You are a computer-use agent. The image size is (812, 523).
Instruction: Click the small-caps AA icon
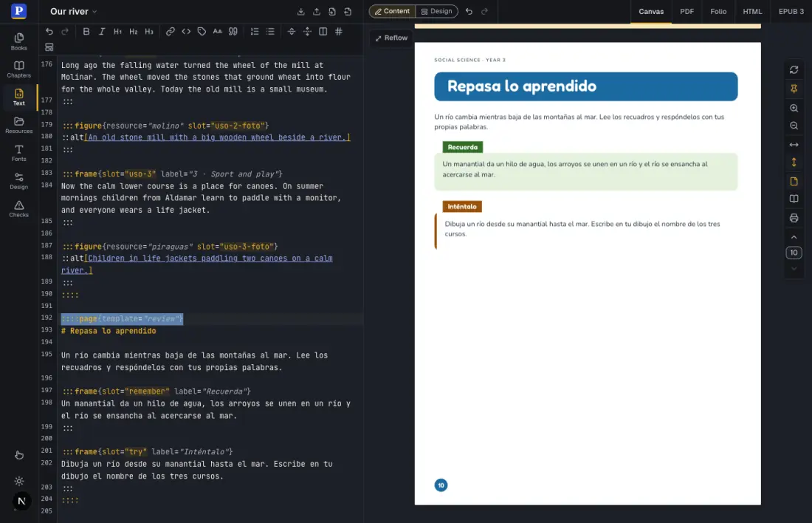tap(218, 32)
